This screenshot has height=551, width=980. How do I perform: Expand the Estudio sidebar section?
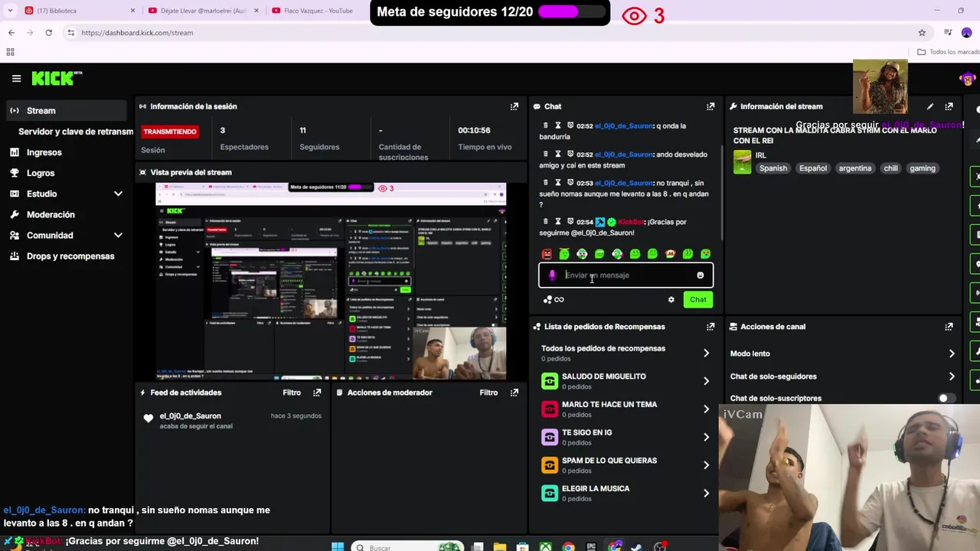click(118, 194)
